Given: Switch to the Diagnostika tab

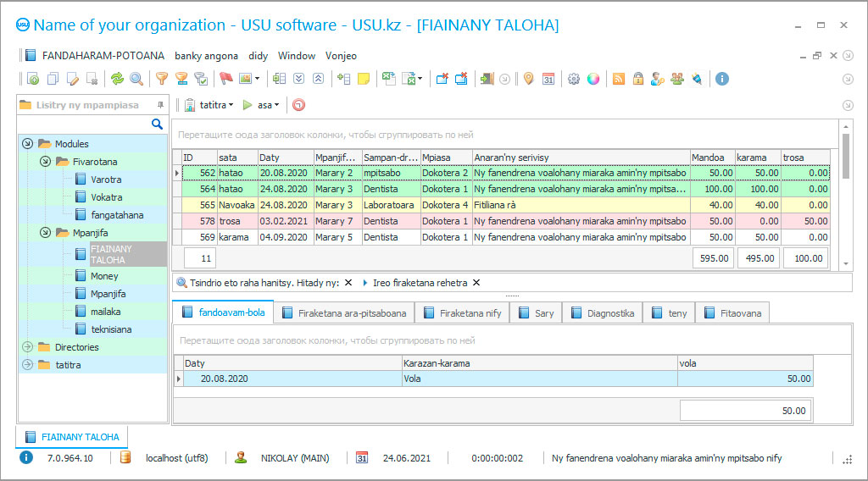Looking at the screenshot, I should (x=602, y=312).
